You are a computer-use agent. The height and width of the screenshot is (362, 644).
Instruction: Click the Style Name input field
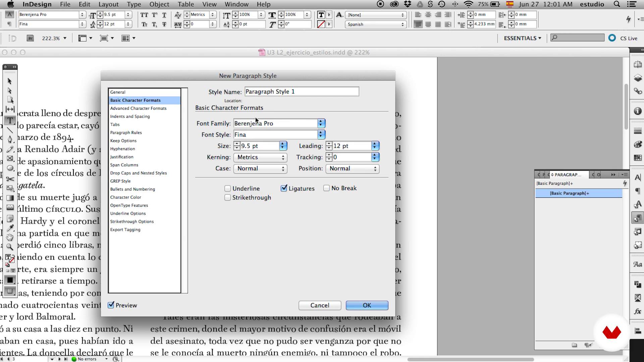click(302, 92)
